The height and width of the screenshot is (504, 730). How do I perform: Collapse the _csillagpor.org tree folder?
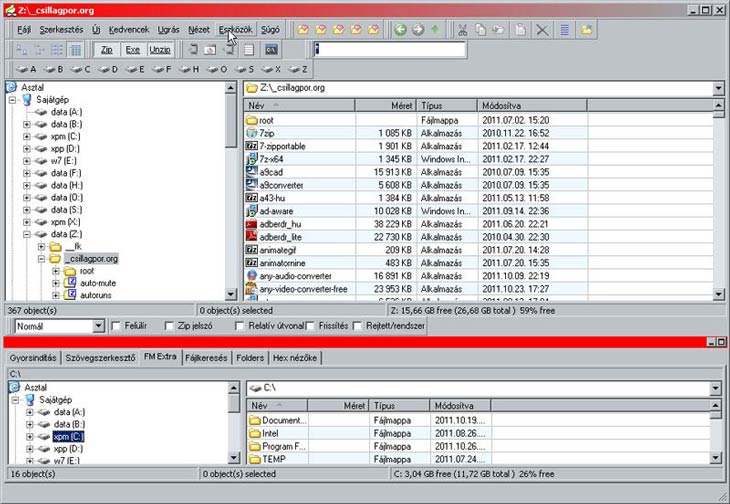(41, 259)
